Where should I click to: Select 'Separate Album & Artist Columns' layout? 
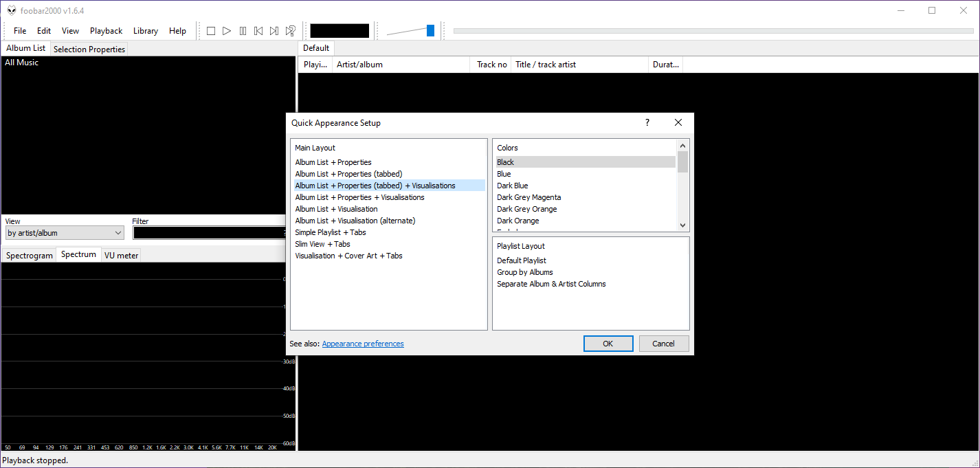click(x=551, y=284)
